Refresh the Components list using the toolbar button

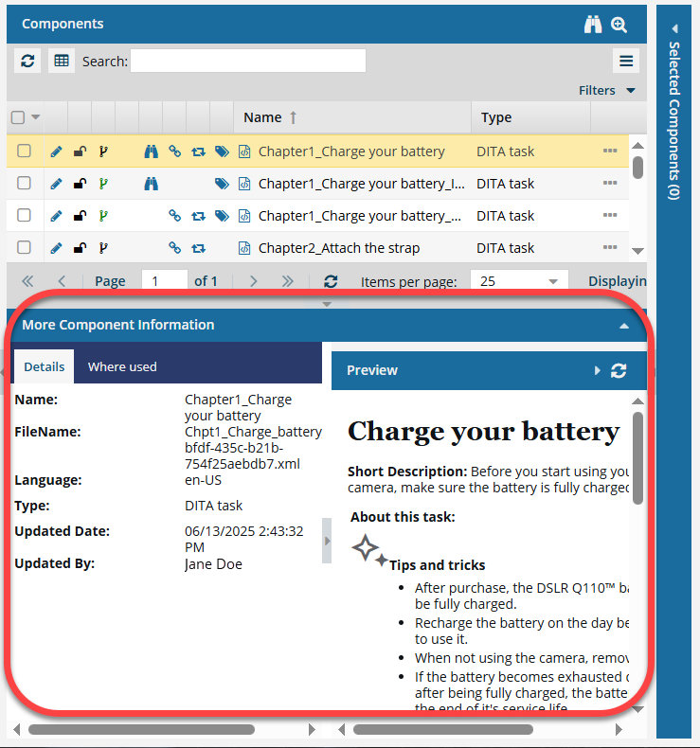[x=27, y=61]
